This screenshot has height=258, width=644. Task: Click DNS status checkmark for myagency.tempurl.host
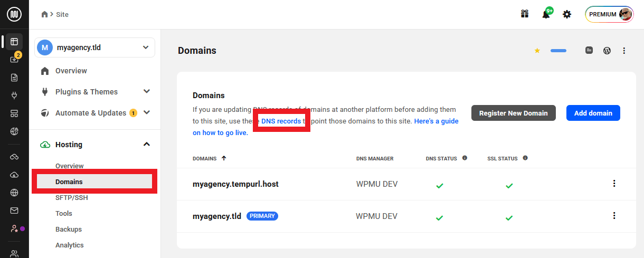(440, 186)
